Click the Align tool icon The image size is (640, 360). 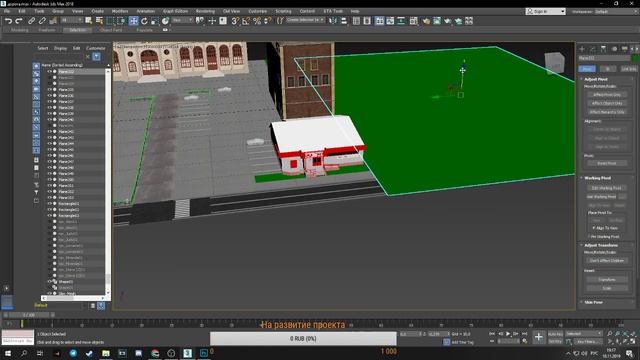click(344, 21)
